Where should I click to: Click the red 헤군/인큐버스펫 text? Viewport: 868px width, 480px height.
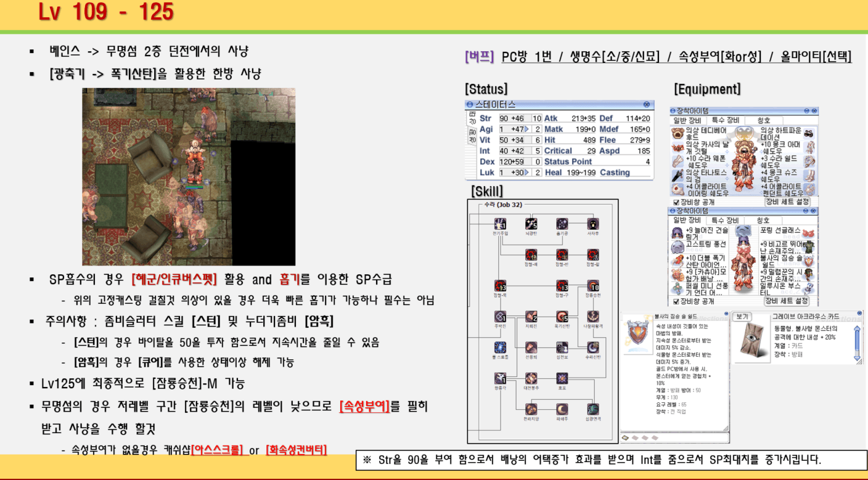click(174, 280)
